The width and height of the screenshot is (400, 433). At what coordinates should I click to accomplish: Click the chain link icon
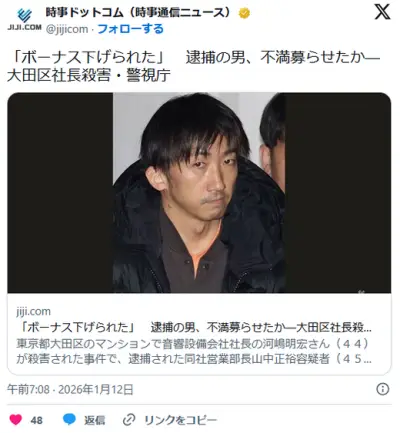(x=129, y=420)
